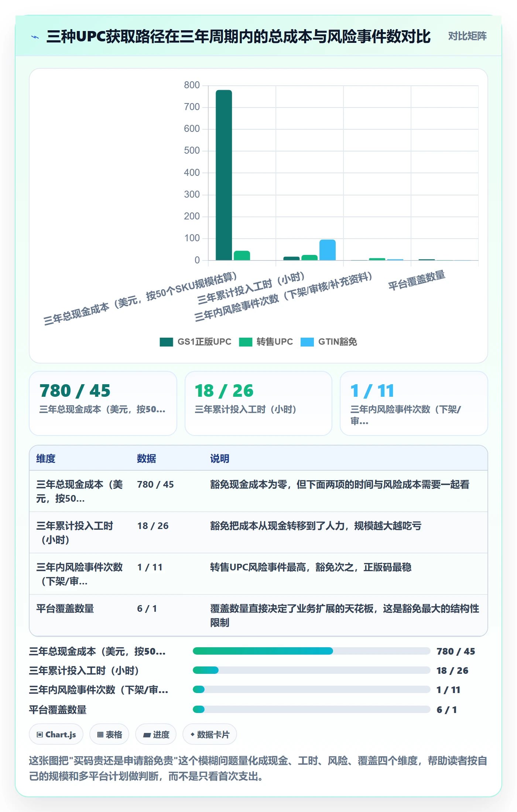Screen dimensions: 517x812
Task: Click the GTIN豁免 legend label
Action: pos(338,342)
